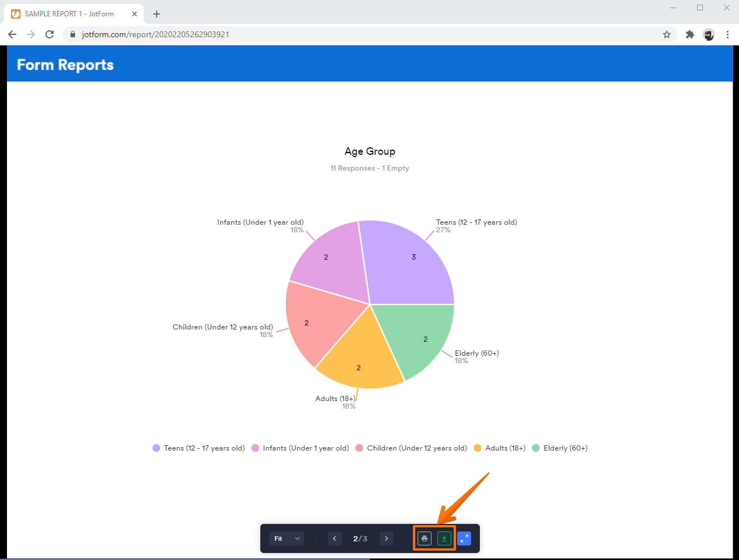Go to the previous report page
The image size is (739, 560).
click(x=334, y=538)
